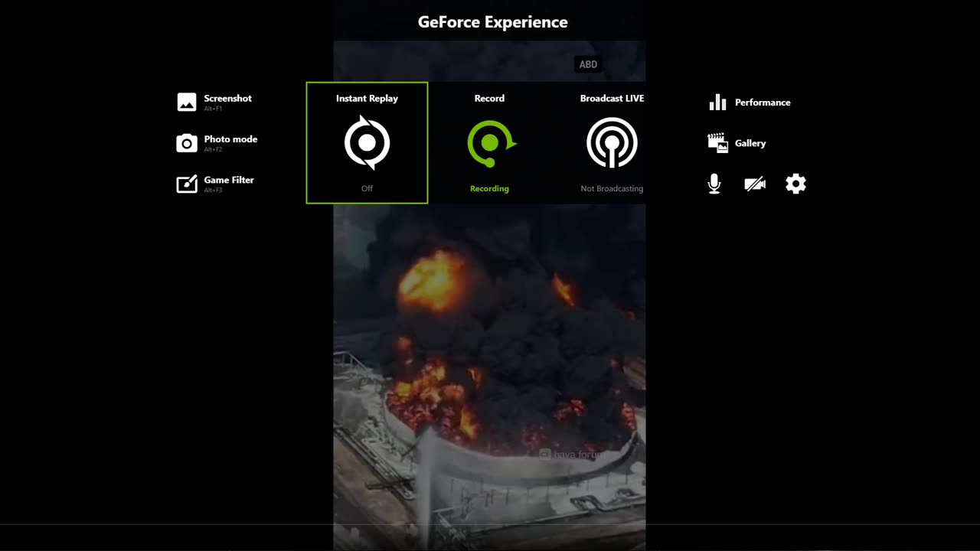Viewport: 980px width, 551px height.
Task: Click the green Recording status text
Action: (x=489, y=188)
